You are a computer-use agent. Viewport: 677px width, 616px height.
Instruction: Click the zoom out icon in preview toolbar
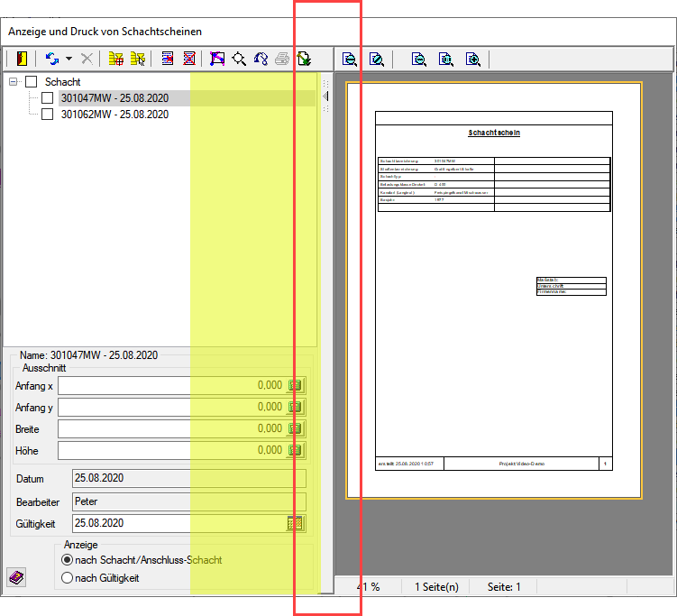pos(419,60)
